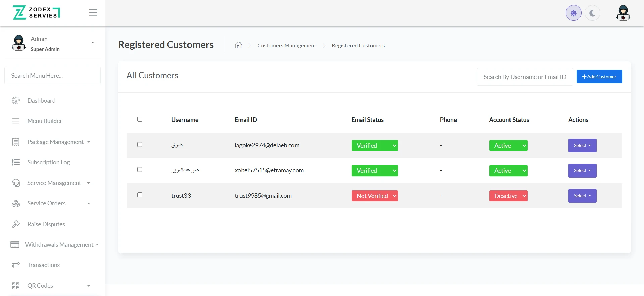Switch to light mode sun icon
Image resolution: width=644 pixels, height=296 pixels.
point(573,13)
